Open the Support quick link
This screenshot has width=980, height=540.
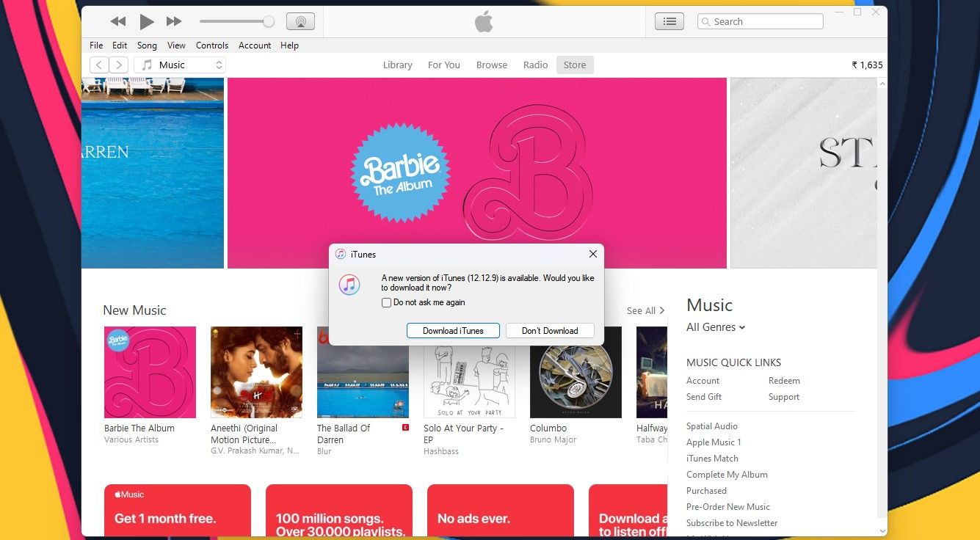point(784,397)
